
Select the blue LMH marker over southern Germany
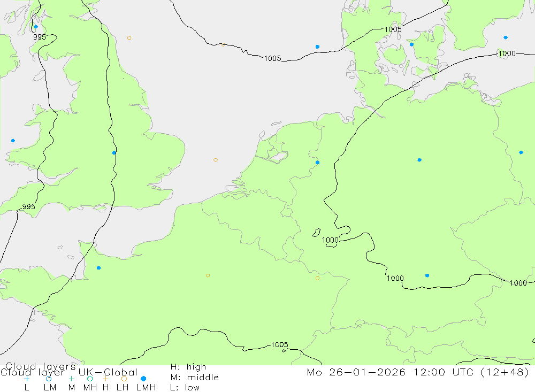pos(427,275)
